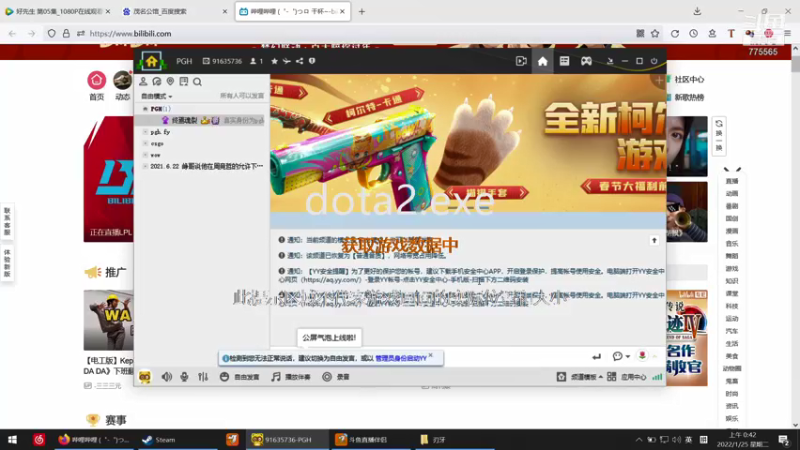Viewport: 800px width, 450px height.
Task: Bookmark this page with star icon
Action: (x=655, y=34)
